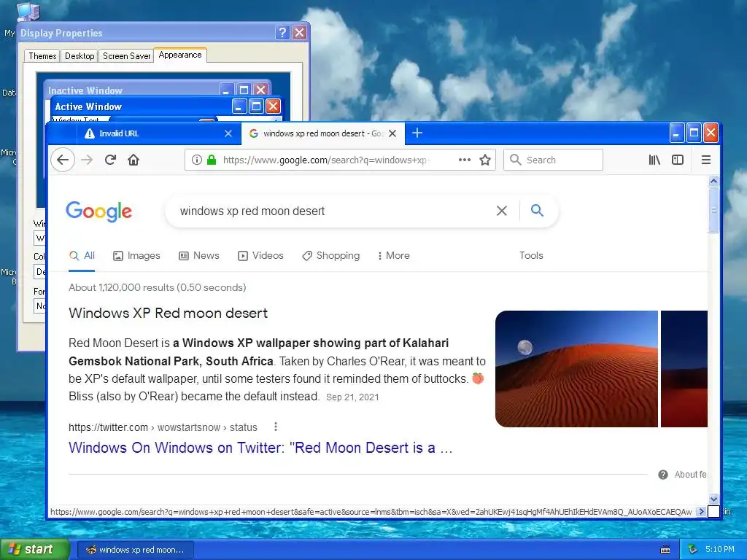This screenshot has height=560, width=747.
Task: Click the status bar right scroll arrow
Action: click(x=701, y=511)
